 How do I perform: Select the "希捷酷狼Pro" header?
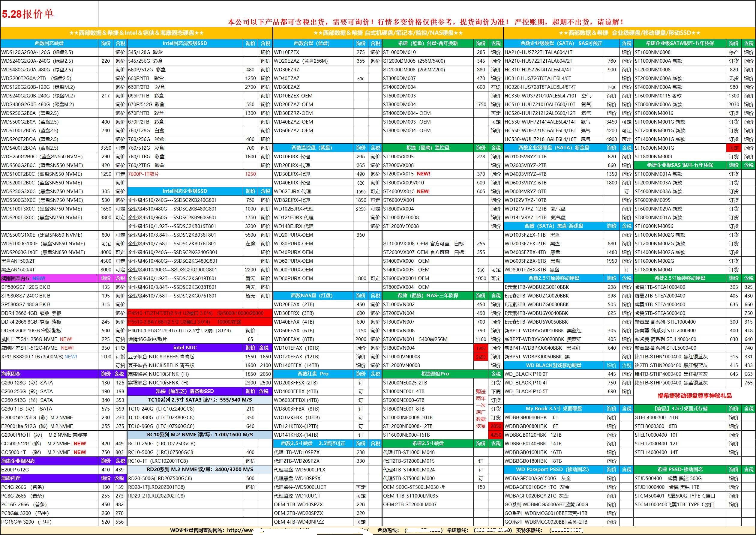(435, 374)
